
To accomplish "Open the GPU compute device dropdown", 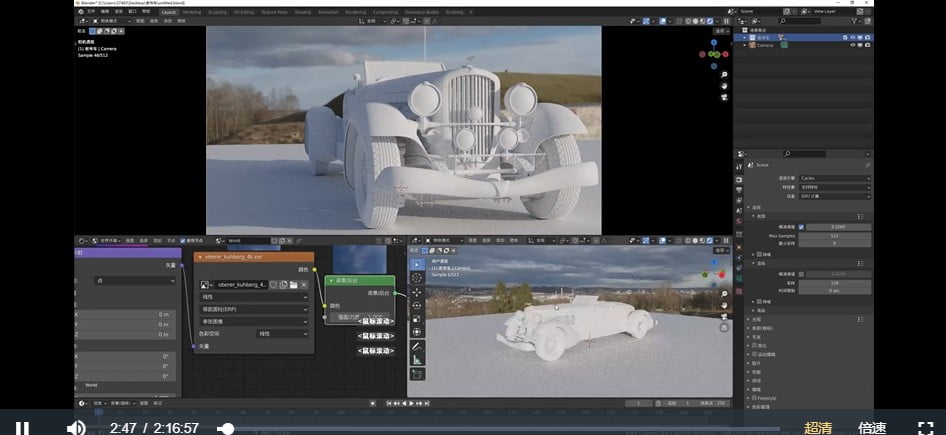I will [x=835, y=196].
